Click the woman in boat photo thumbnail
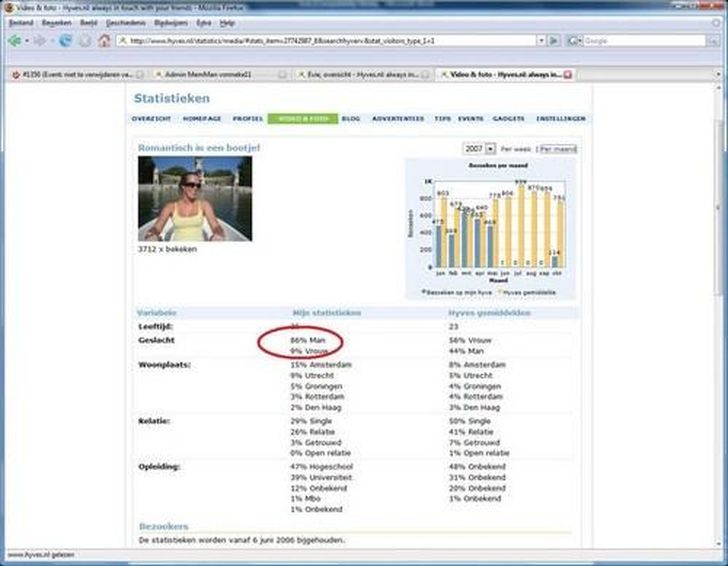Image resolution: width=728 pixels, height=566 pixels. pyautogui.click(x=195, y=198)
